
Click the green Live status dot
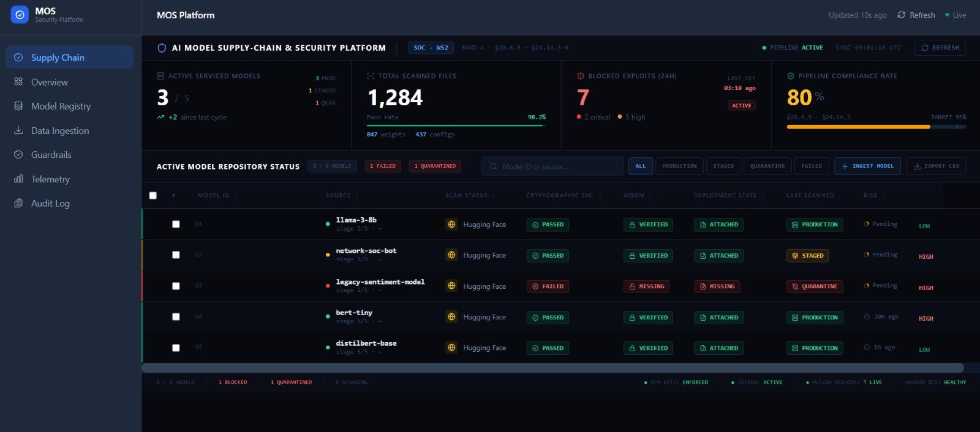pyautogui.click(x=947, y=15)
